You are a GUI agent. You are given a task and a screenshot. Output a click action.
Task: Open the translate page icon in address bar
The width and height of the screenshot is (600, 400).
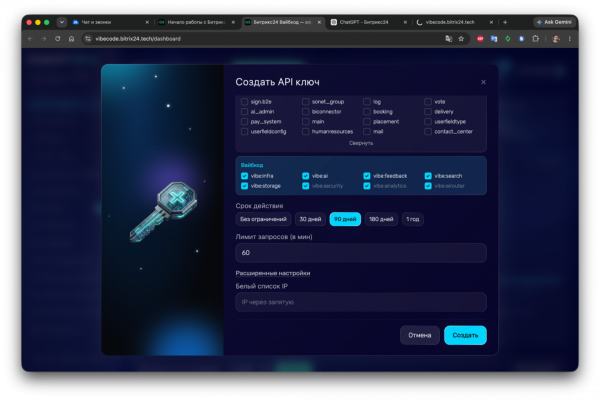pos(448,39)
